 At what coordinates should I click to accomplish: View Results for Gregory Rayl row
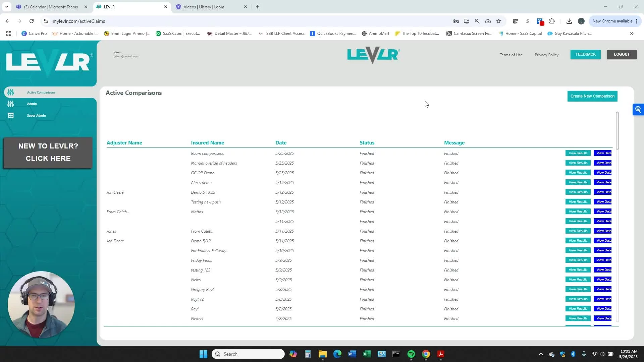click(578, 289)
